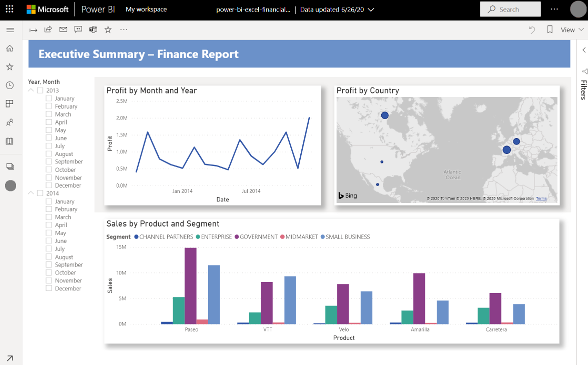The height and width of the screenshot is (365, 588).
Task: Open the Power BI Home page
Action: click(10, 48)
